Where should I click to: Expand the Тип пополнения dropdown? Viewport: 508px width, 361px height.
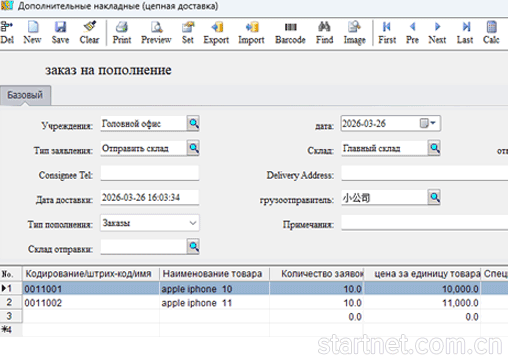(193, 223)
